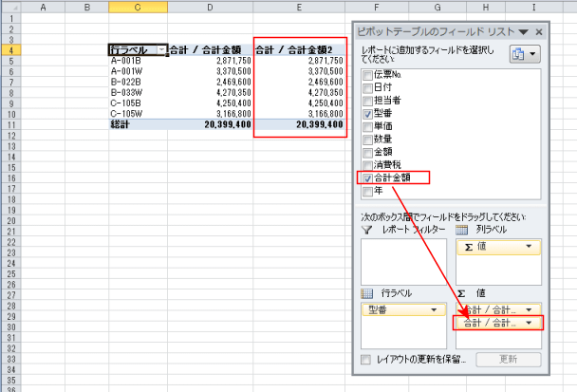The width and height of the screenshot is (577, 392).
Task: Click the Σ values area icon
Action: (x=461, y=293)
